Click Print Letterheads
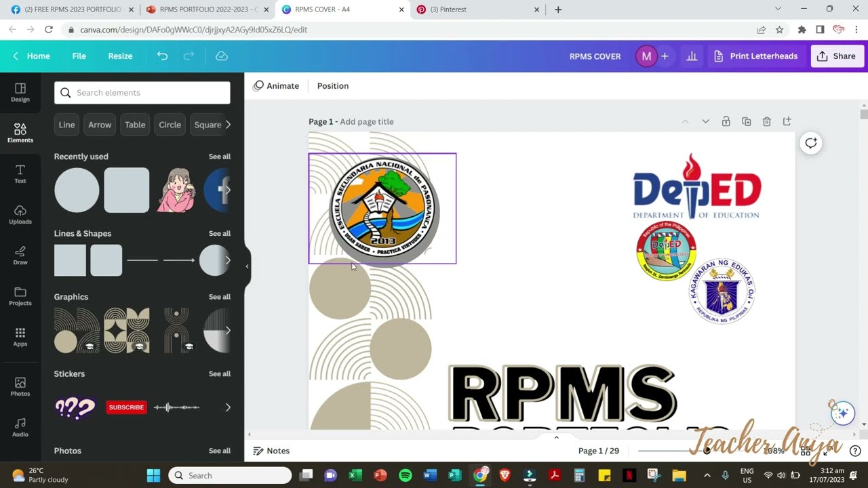The height and width of the screenshot is (488, 868). click(756, 56)
